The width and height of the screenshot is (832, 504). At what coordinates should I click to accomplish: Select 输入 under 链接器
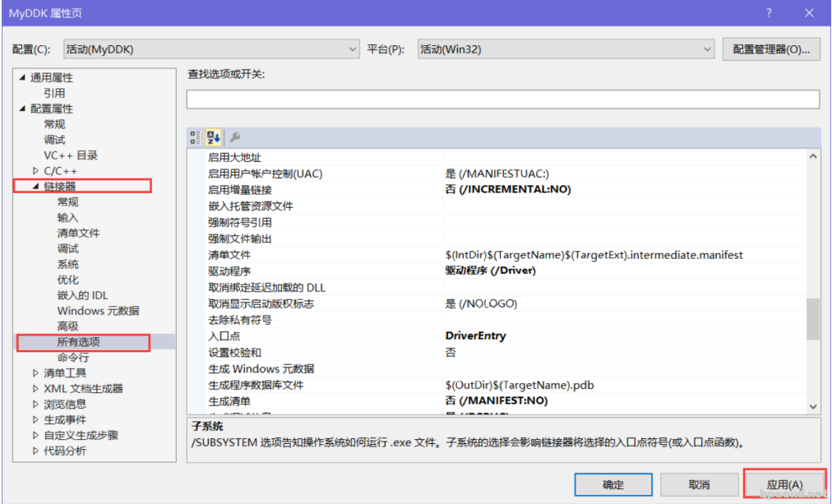coord(68,218)
